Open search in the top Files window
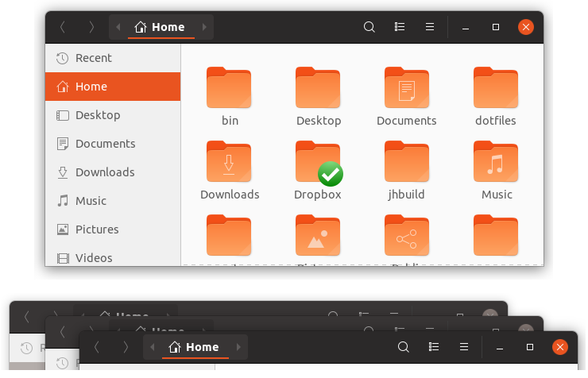588x378 pixels. pos(369,27)
